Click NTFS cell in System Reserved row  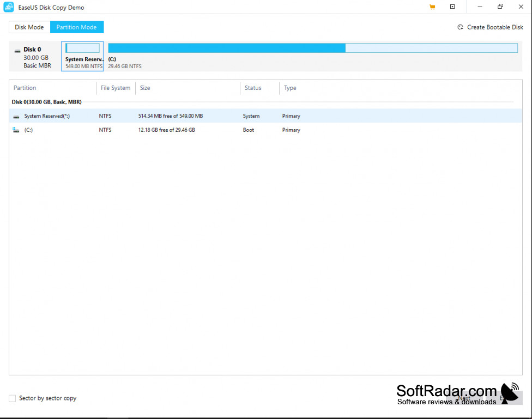(105, 116)
